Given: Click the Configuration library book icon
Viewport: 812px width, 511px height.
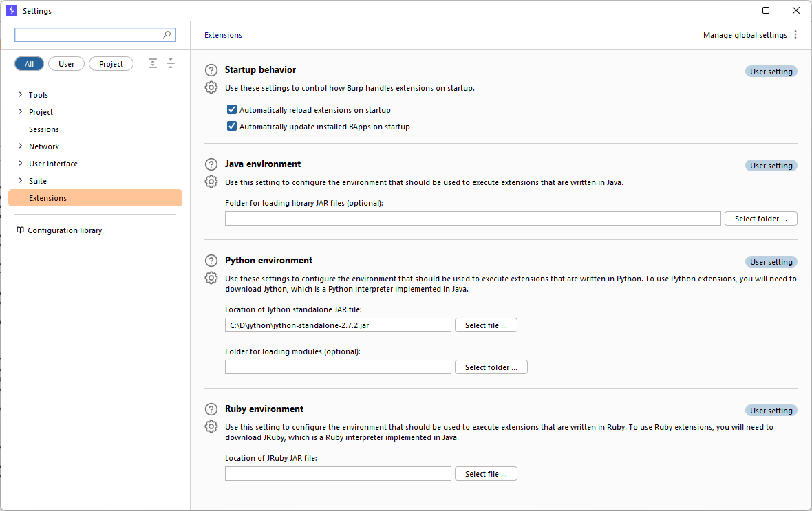Looking at the screenshot, I should 20,230.
